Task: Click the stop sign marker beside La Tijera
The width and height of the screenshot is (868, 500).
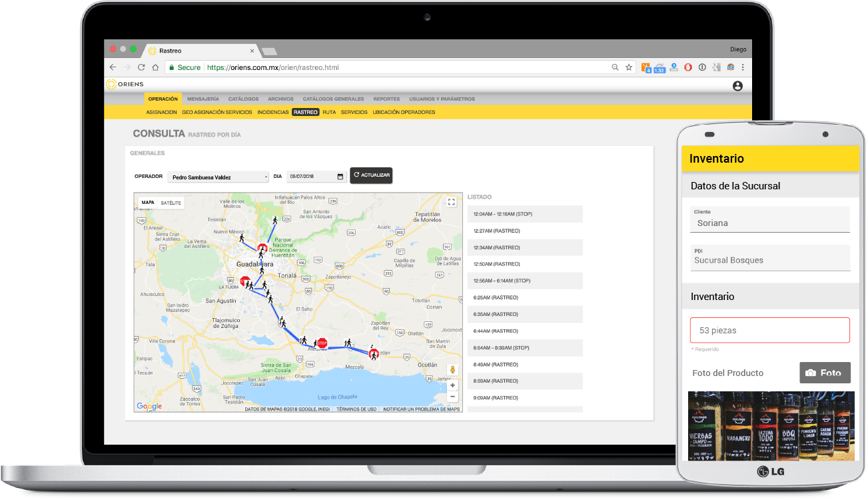Action: pos(244,281)
